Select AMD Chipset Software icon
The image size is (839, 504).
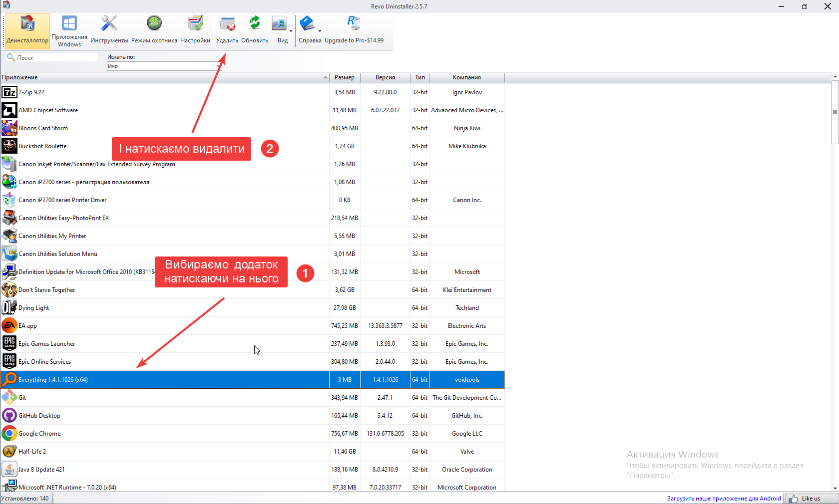tap(9, 110)
